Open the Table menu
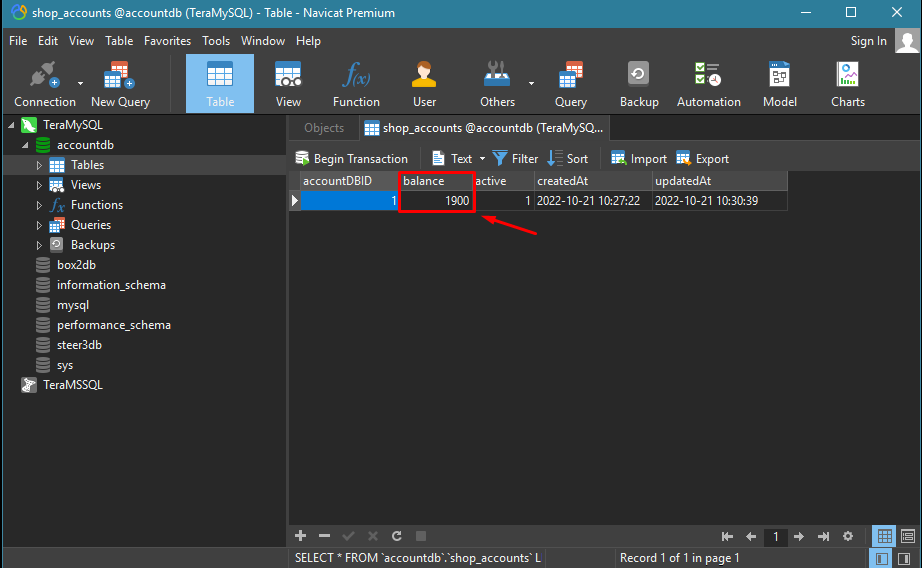The height and width of the screenshot is (568, 922). point(119,41)
